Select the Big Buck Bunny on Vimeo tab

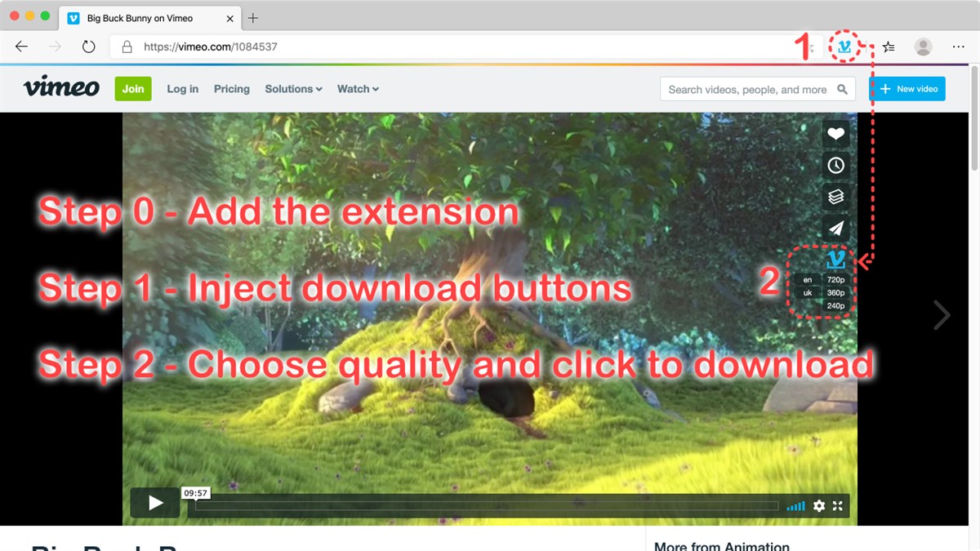pos(150,18)
